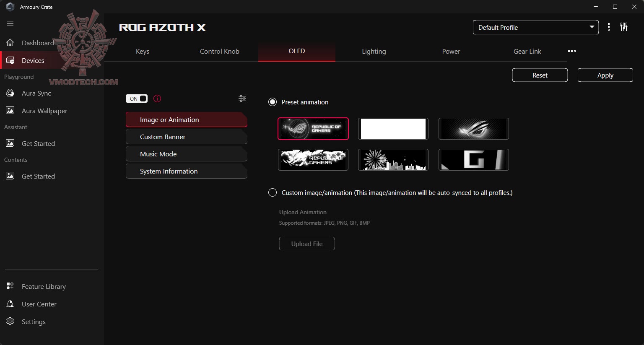Choose the plain white preset animation
The height and width of the screenshot is (345, 644).
tap(393, 129)
